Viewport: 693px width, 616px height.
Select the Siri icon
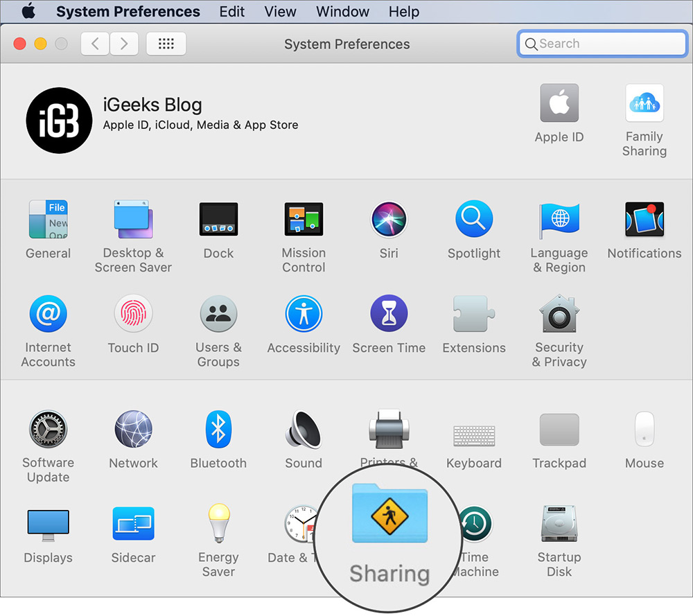(389, 219)
